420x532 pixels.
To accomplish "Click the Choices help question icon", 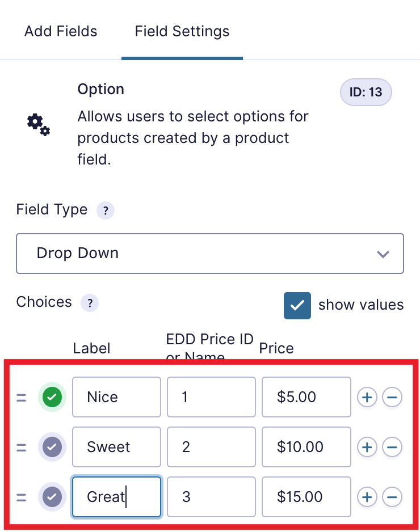I will tap(90, 303).
